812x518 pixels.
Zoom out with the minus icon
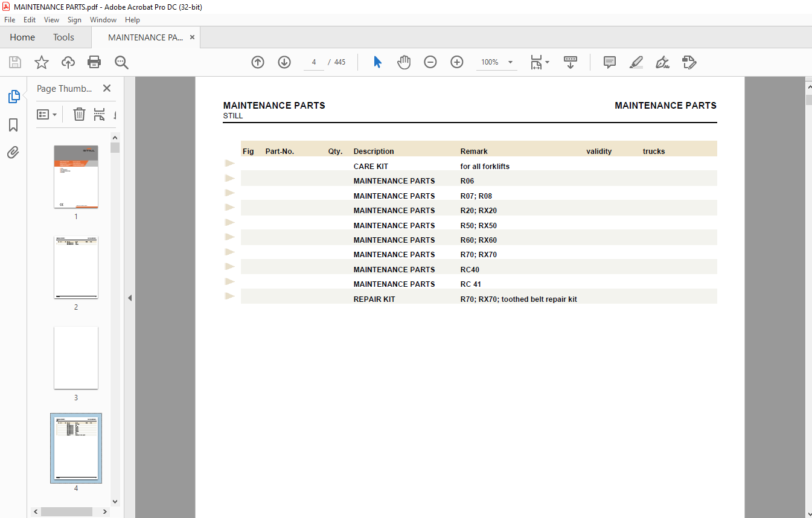[x=430, y=62]
